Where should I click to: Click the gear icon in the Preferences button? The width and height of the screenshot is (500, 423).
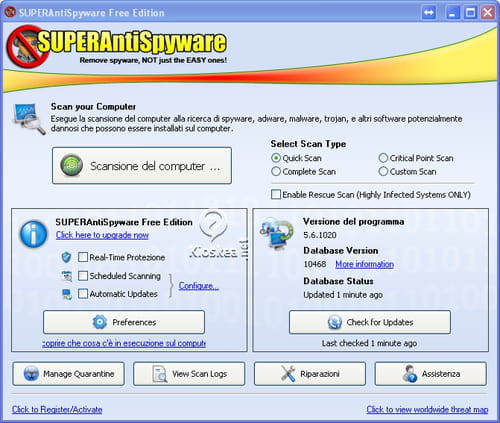point(100,322)
